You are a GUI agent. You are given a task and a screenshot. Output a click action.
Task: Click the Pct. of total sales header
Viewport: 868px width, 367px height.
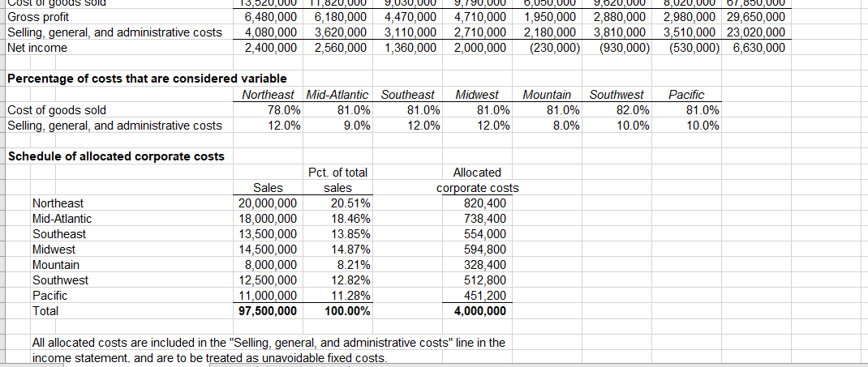tap(337, 180)
